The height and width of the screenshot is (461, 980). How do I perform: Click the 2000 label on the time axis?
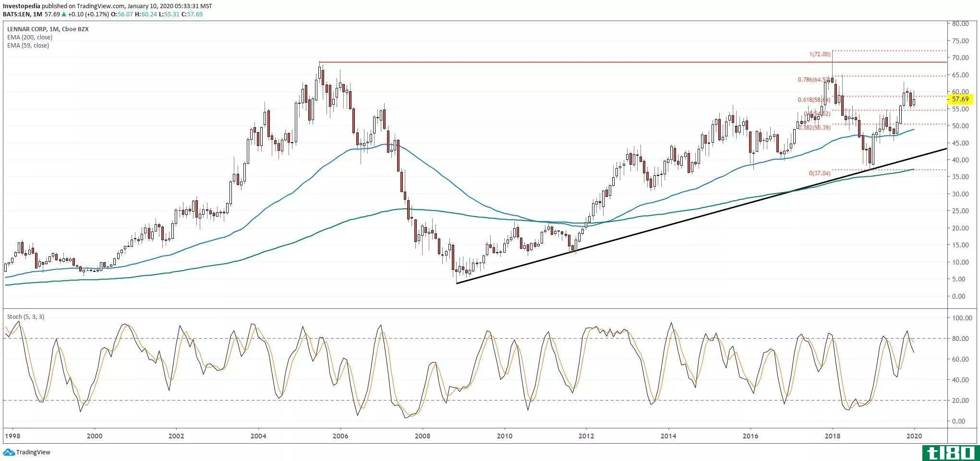pos(95,436)
